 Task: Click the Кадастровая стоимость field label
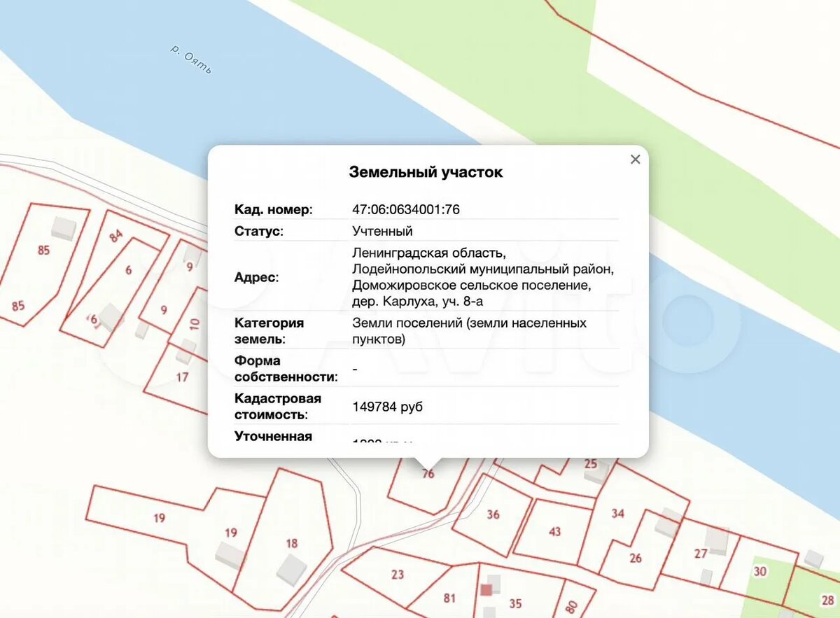278,407
